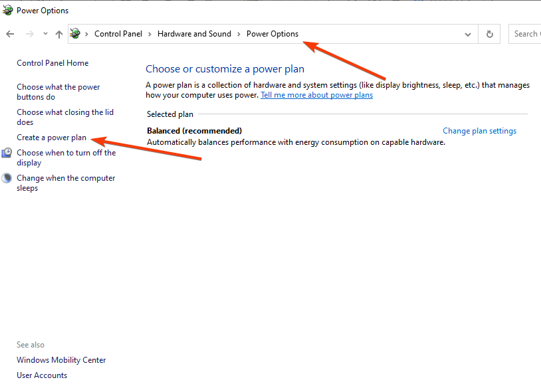Select Balanced (recommended) plan text

click(194, 131)
